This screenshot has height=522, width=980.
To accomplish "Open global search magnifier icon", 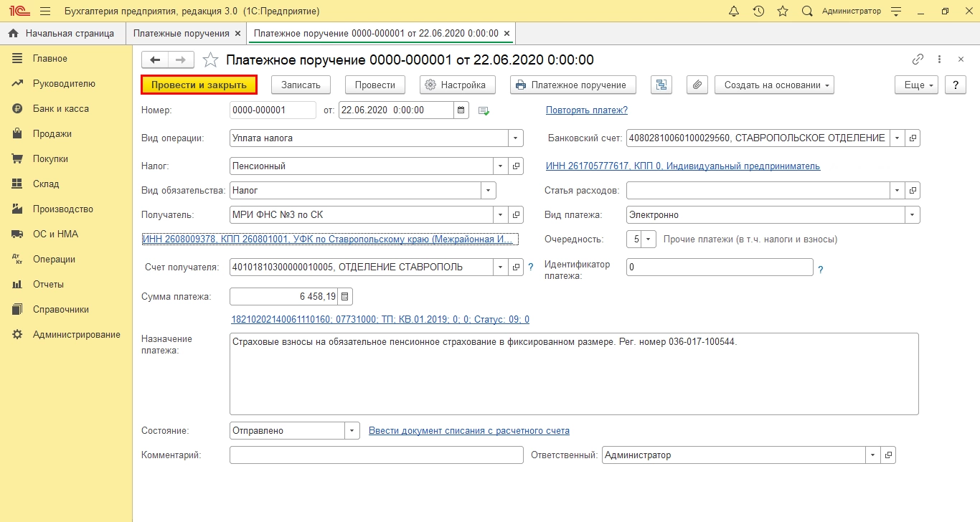I will [x=807, y=11].
